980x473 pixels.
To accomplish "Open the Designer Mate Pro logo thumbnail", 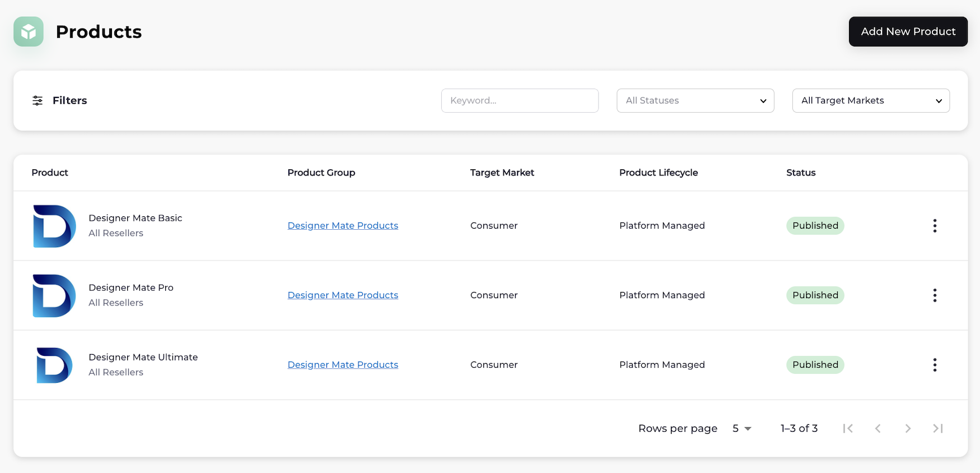I will 54,295.
